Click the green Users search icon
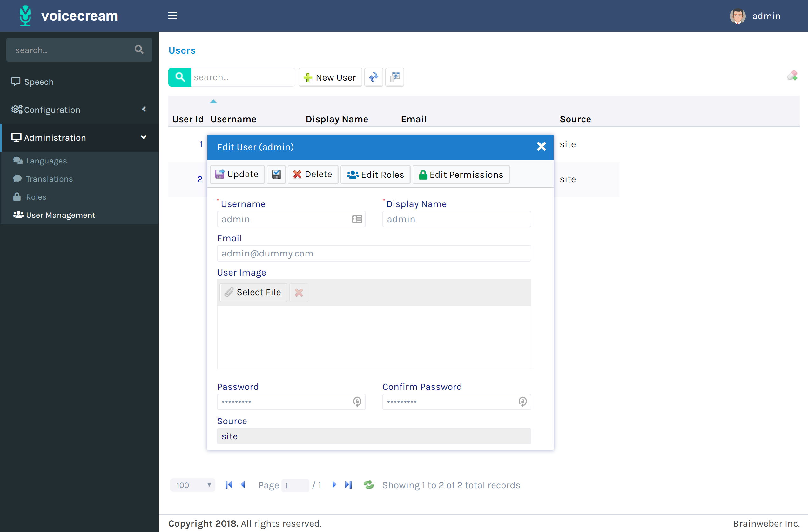Viewport: 808px width, 532px height. [x=180, y=77]
